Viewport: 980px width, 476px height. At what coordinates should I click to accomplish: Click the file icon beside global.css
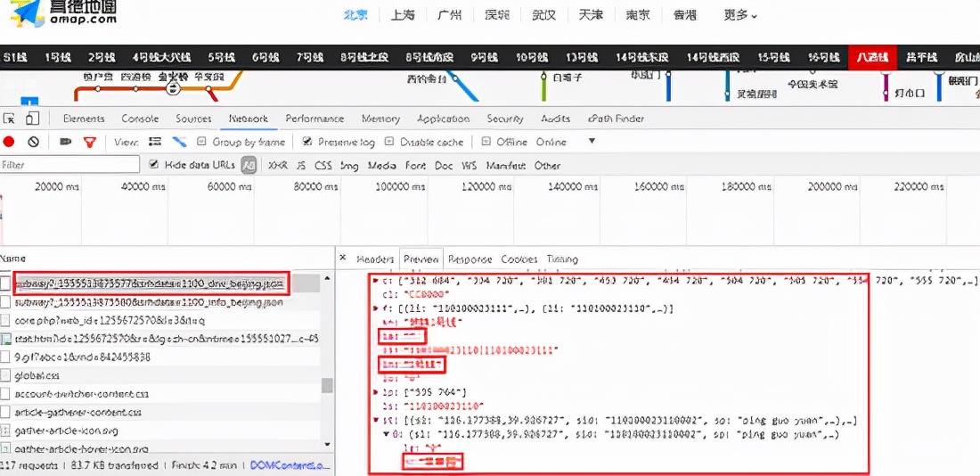[5, 375]
